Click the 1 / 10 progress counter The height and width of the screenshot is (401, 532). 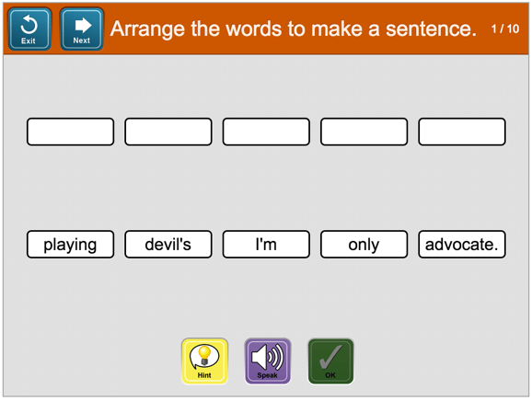point(505,29)
